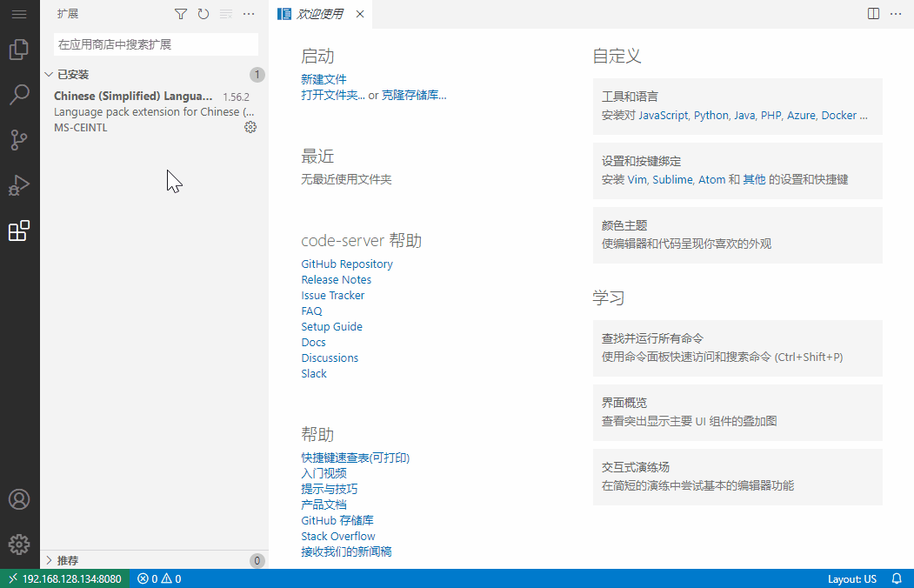Select the 欢迎使用 editor tab
Image resolution: width=914 pixels, height=588 pixels.
(x=318, y=14)
